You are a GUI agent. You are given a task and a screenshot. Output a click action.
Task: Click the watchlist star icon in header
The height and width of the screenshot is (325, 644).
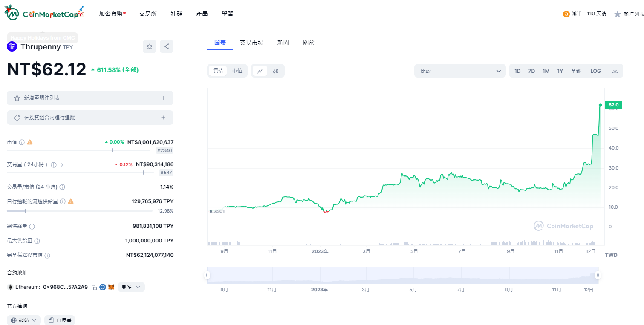pyautogui.click(x=618, y=14)
